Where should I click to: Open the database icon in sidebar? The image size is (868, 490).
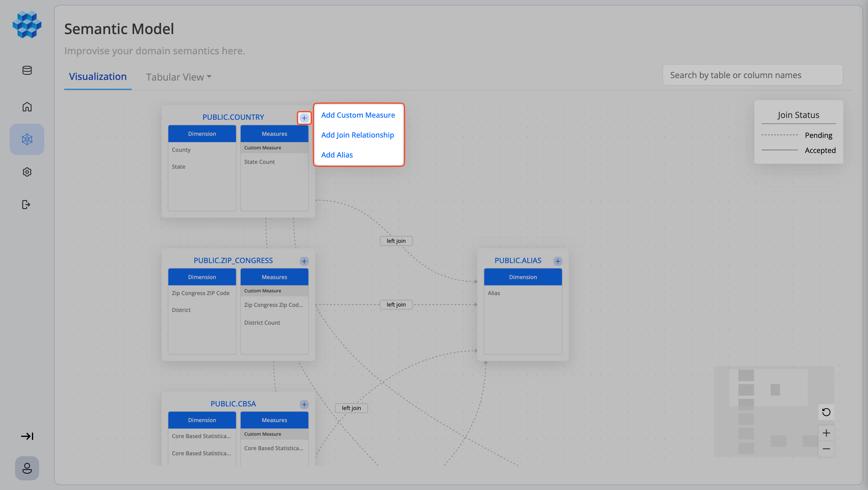point(27,70)
